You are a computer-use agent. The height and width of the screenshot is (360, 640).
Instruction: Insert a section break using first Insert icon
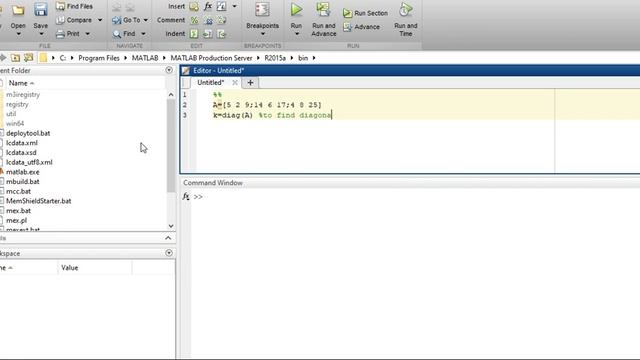click(x=194, y=6)
